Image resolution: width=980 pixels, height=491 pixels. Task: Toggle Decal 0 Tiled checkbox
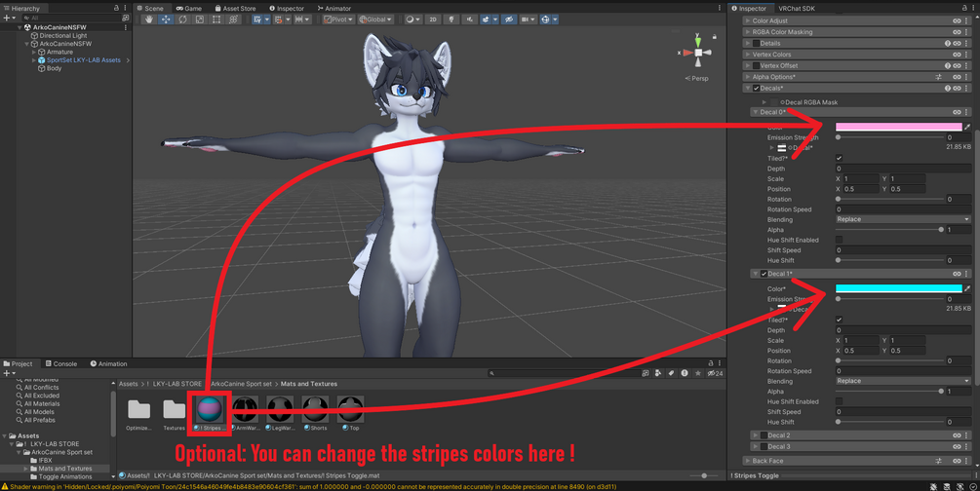pos(839,158)
